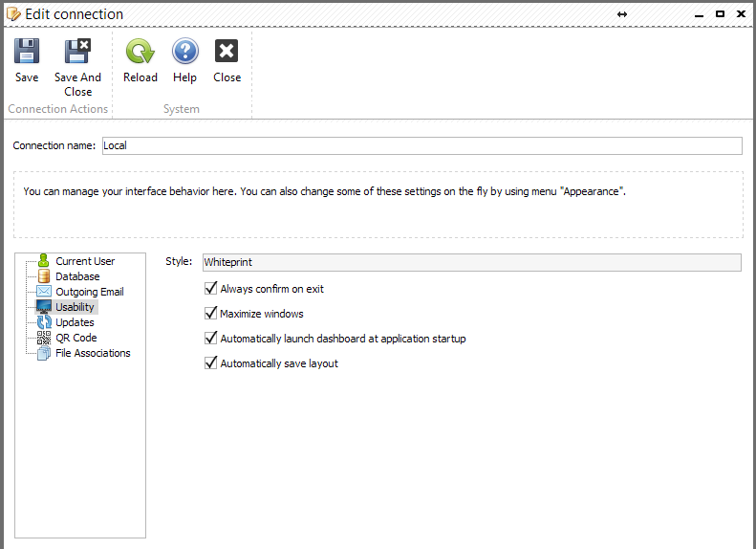756x549 pixels.
Task: Open File Associations settings
Action: pyautogui.click(x=93, y=353)
